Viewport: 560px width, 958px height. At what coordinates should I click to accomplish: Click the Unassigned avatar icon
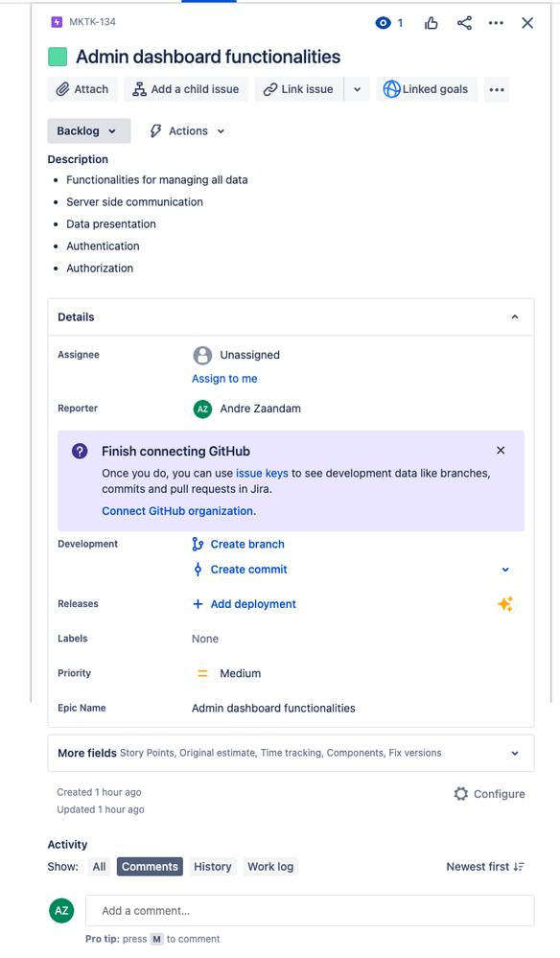click(202, 355)
